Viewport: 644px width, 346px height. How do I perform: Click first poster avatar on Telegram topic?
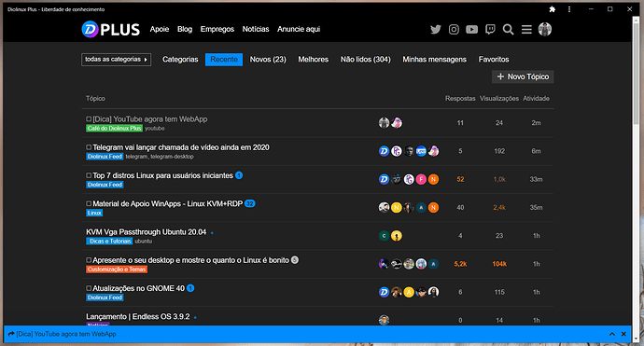pyautogui.click(x=384, y=151)
